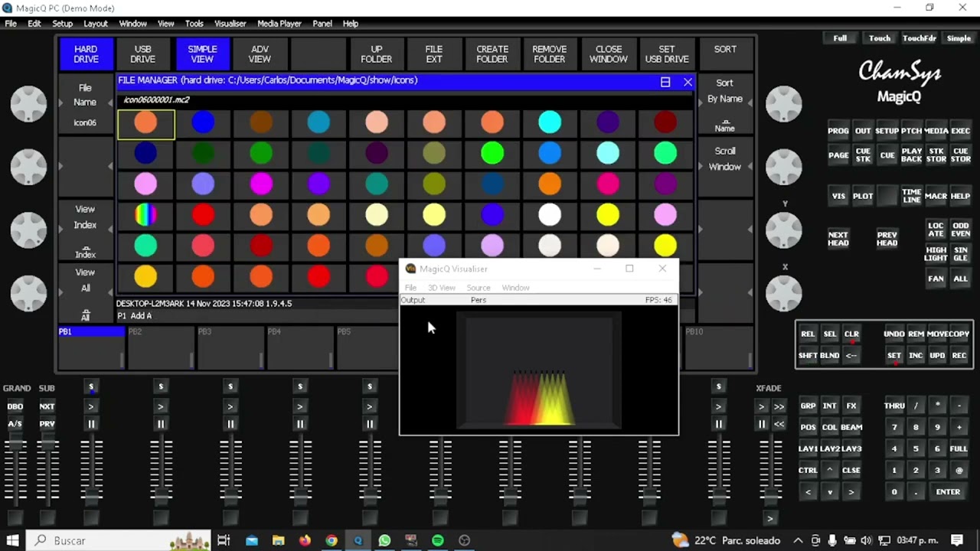Open the Source menu in Visualiser

tap(479, 288)
